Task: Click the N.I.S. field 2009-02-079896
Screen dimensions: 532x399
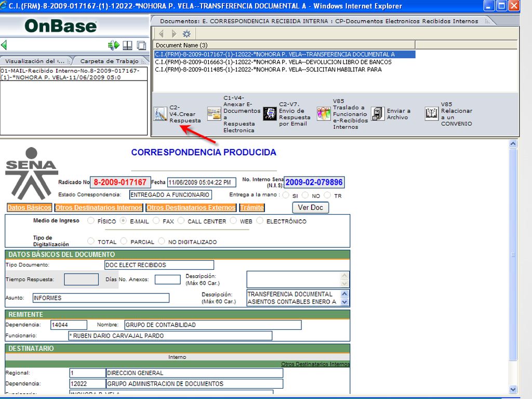Action: 314,182
